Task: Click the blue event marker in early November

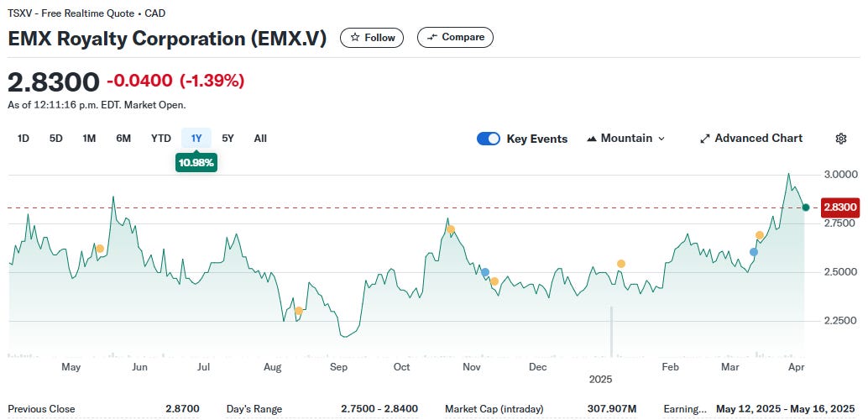Action: (x=485, y=272)
